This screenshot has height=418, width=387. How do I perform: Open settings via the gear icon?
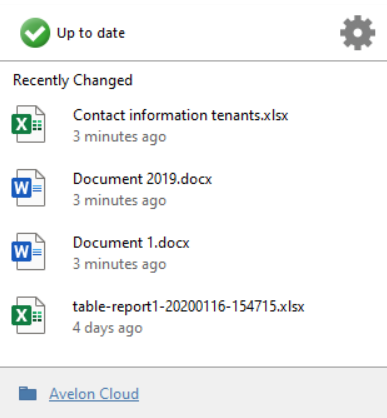tap(358, 33)
